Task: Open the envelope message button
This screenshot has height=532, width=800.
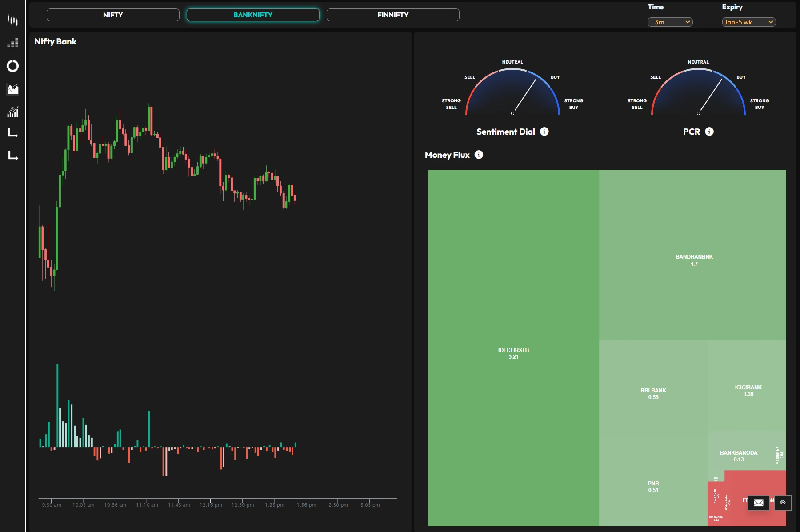Action: coord(759,502)
